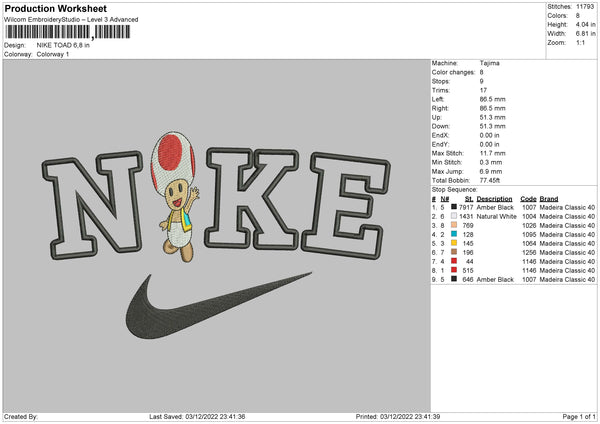The height and width of the screenshot is (424, 600).
Task: Pick the brown swatch in stop row 6
Action: click(x=454, y=252)
